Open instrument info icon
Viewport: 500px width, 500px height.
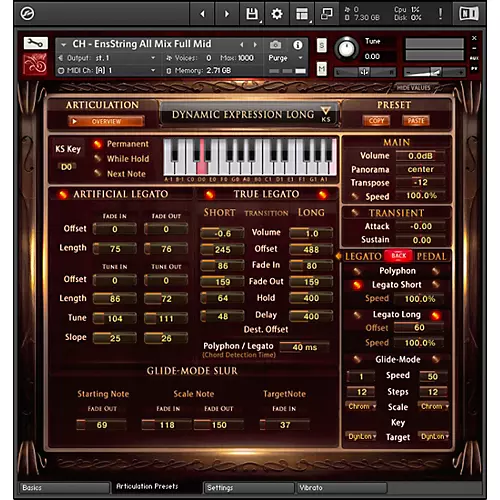(x=298, y=45)
